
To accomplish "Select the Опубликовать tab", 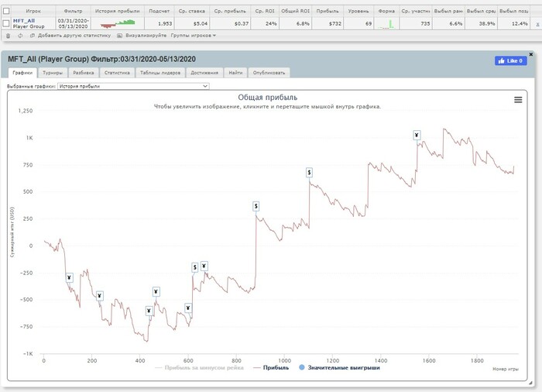I will coord(269,73).
